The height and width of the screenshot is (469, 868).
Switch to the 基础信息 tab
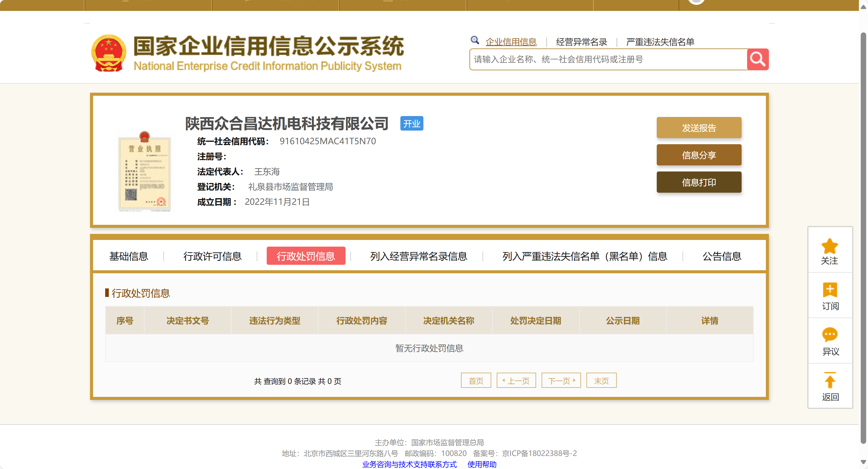(x=129, y=256)
